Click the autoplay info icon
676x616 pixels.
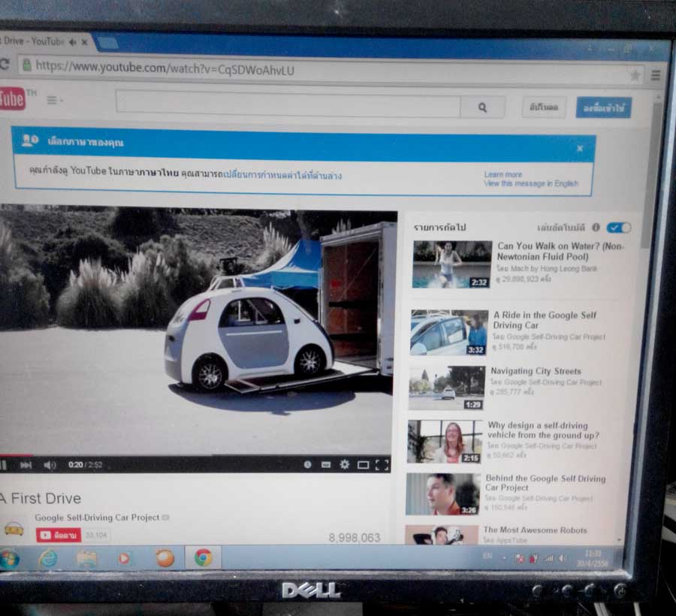point(596,227)
